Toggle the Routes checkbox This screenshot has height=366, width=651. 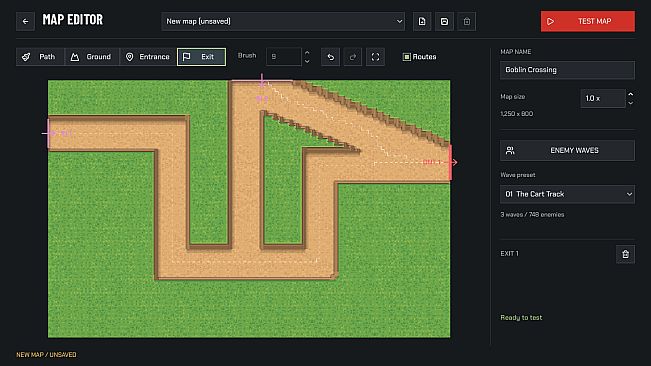(x=406, y=57)
